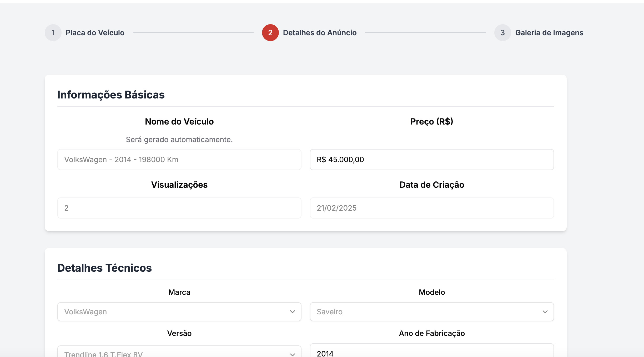Click the Ano de Fabricação field
This screenshot has height=357, width=644.
coord(431,353)
